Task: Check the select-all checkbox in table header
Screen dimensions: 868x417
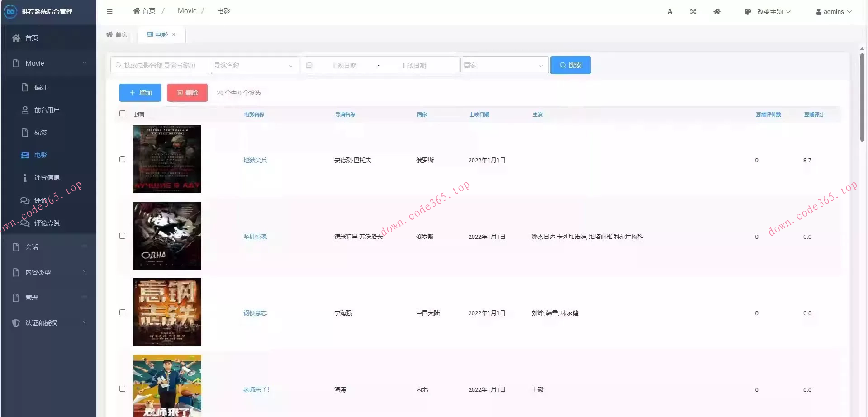Action: [122, 114]
